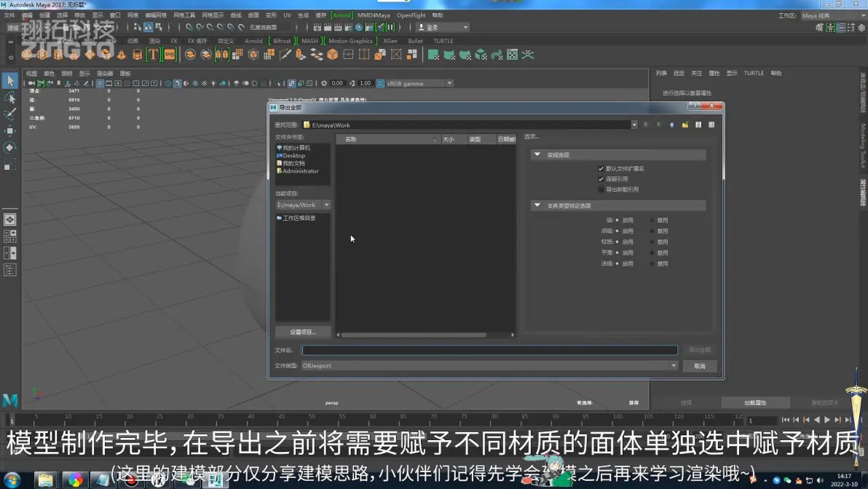Click the 设置项目... button
The width and height of the screenshot is (868, 489).
303,332
